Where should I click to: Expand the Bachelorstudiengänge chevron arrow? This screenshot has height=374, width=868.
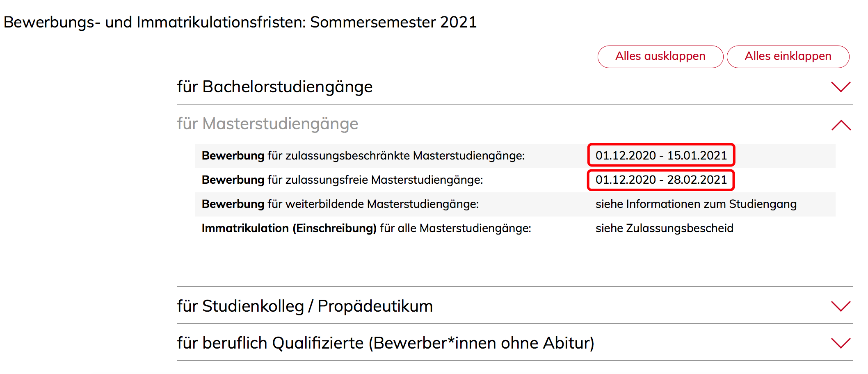pyautogui.click(x=841, y=87)
